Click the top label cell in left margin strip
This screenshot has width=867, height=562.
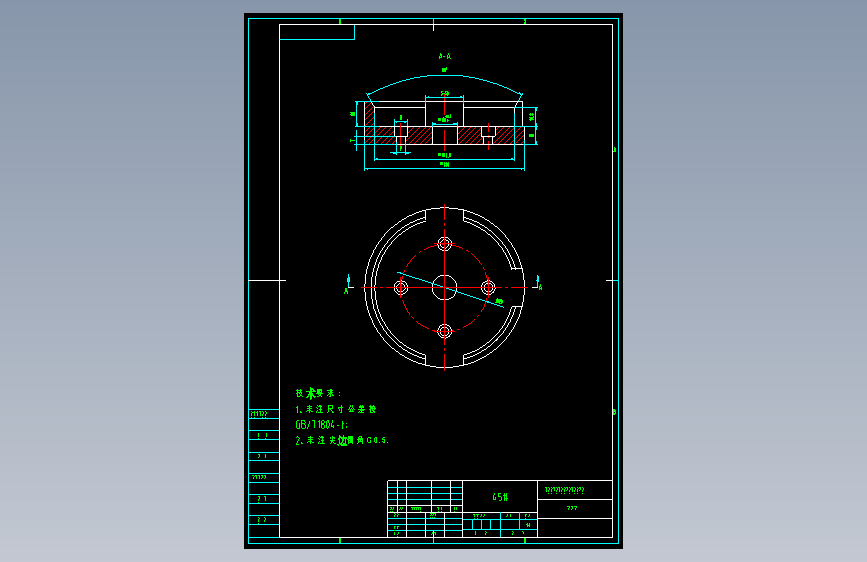[x=264, y=414]
